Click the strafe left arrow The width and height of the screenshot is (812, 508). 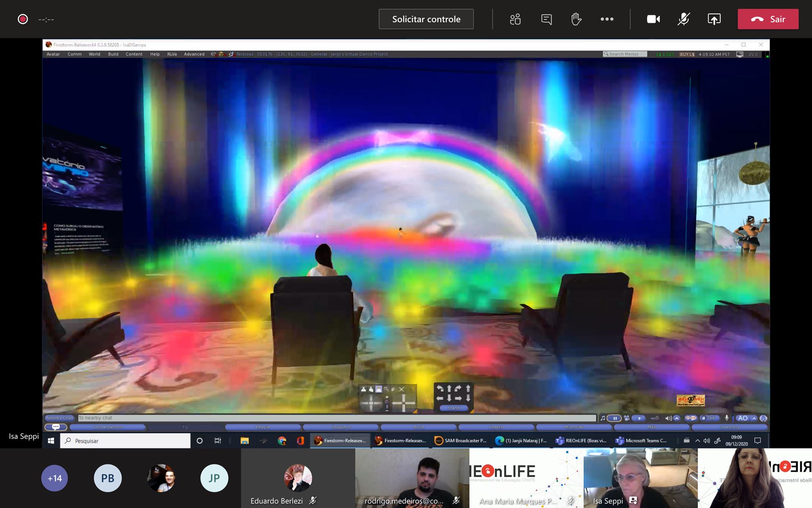tap(440, 398)
